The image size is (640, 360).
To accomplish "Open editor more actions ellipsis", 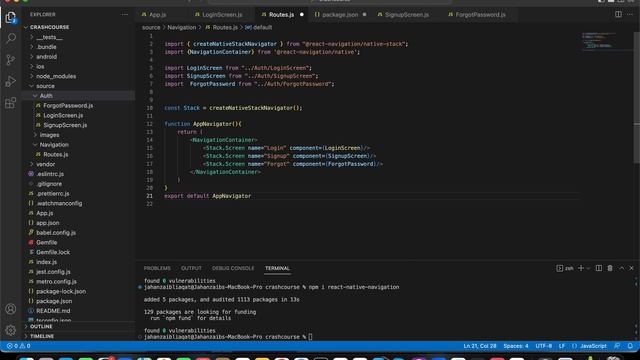I will 630,14.
